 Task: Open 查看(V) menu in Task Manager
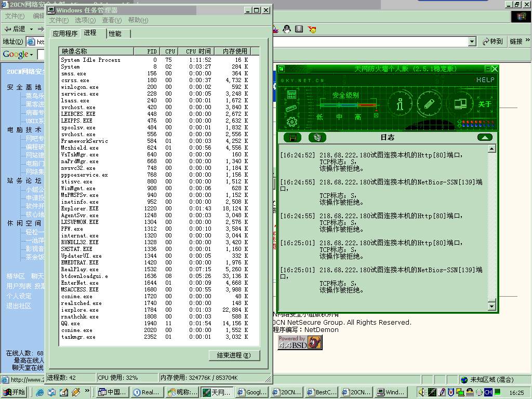112,20
